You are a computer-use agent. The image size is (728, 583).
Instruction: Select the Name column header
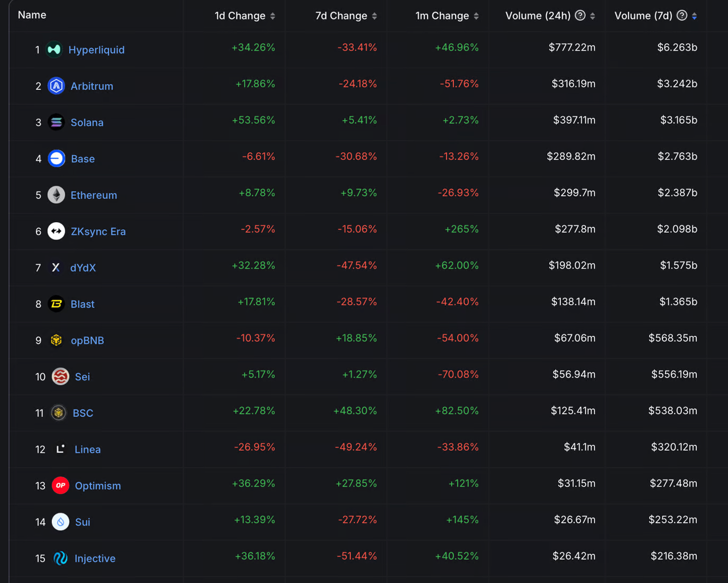32,15
